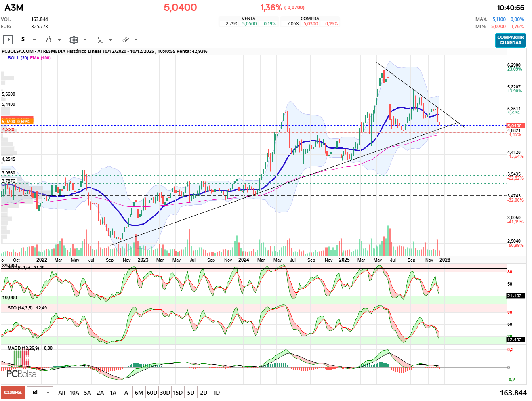
Task: Click the S interval button
Action: coord(23,39)
